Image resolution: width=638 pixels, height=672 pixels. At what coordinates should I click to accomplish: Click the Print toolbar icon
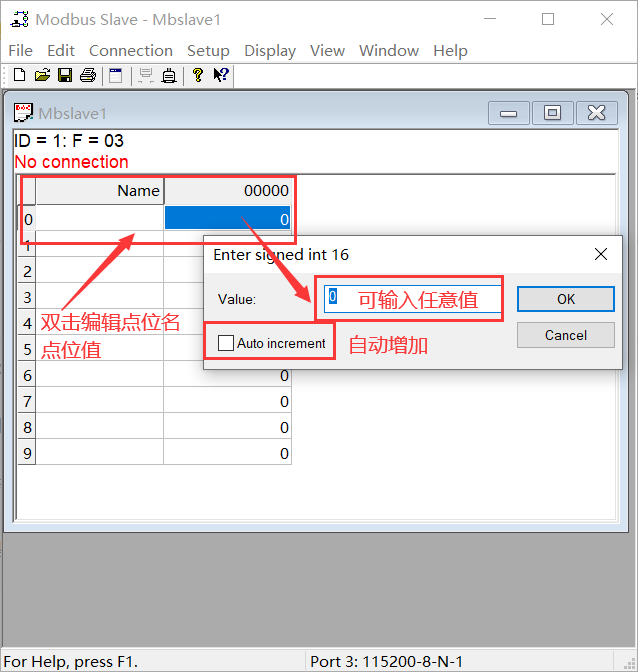(x=88, y=75)
